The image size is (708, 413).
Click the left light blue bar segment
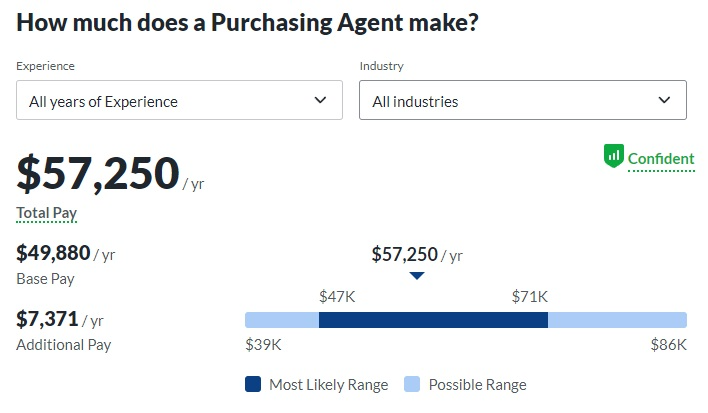point(282,320)
